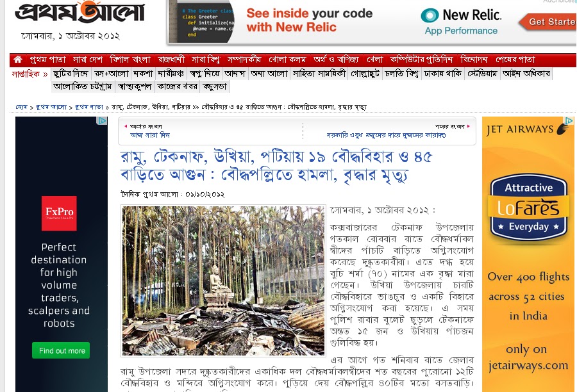Select the ছুটির দিনে weekly tab

coord(71,74)
